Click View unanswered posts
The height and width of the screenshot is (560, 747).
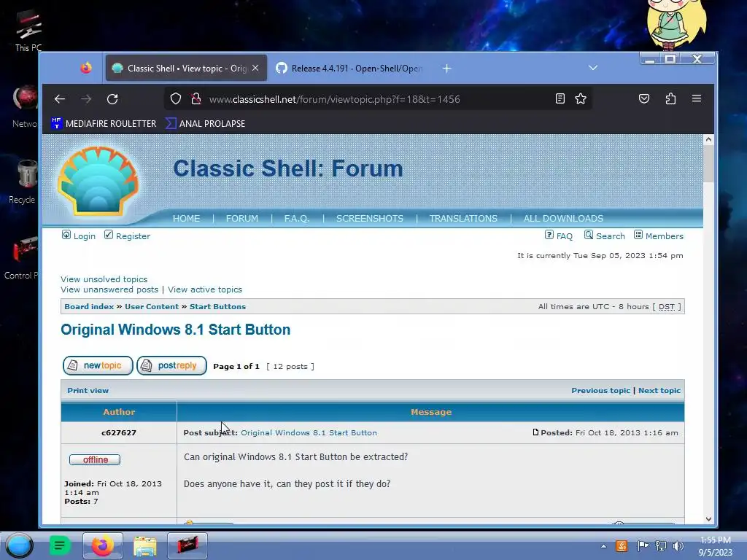point(109,289)
